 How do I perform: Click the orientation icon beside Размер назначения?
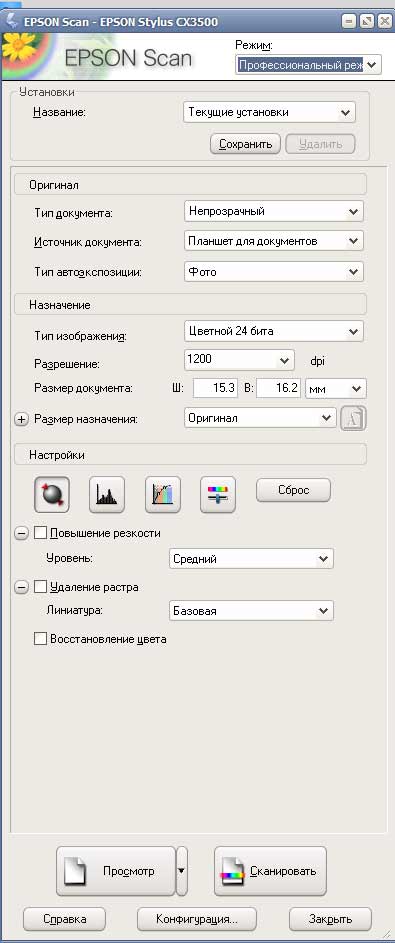coord(354,419)
